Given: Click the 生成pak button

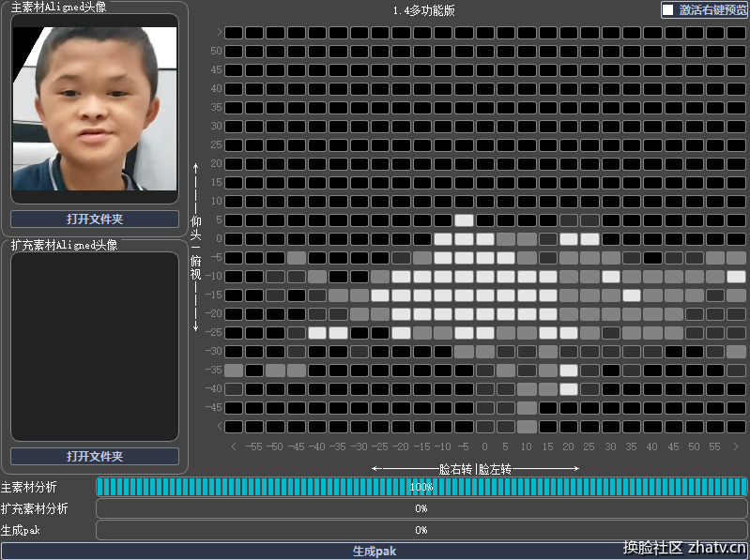Looking at the screenshot, I should click(x=374, y=551).
